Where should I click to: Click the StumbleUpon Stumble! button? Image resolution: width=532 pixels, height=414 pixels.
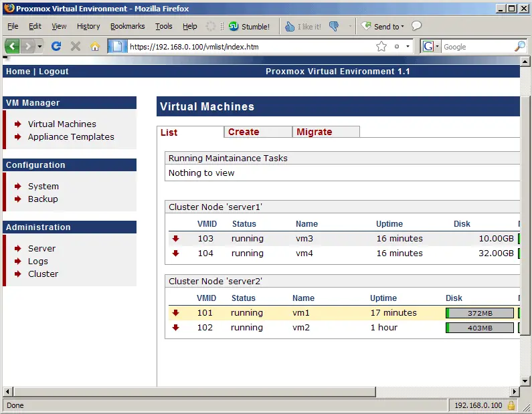(249, 27)
